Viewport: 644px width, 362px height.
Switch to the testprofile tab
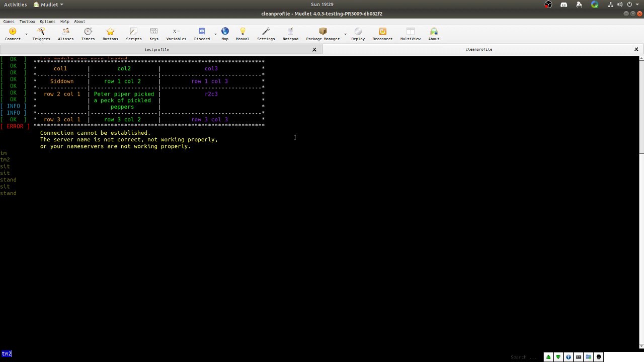157,49
